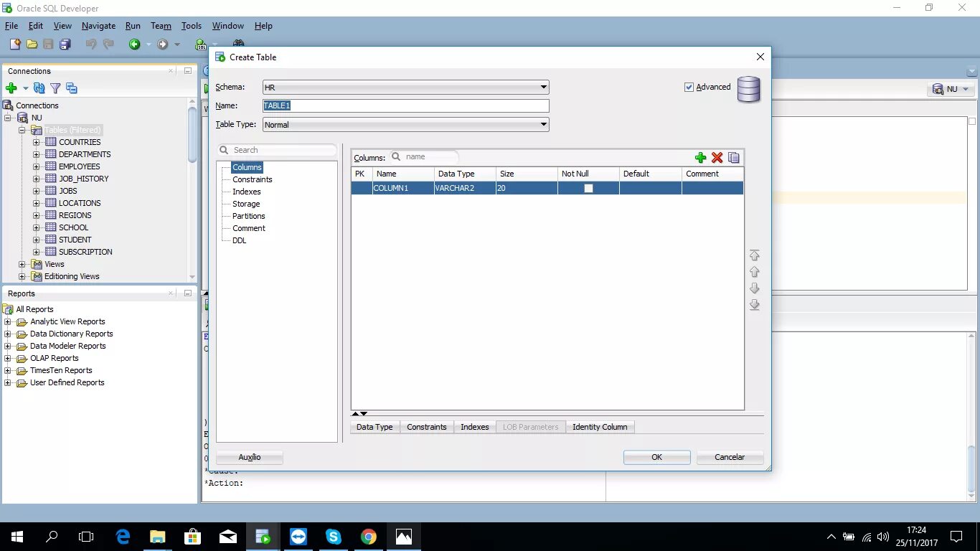Open the Navigate menu
This screenshot has width=980, height=551.
(98, 26)
